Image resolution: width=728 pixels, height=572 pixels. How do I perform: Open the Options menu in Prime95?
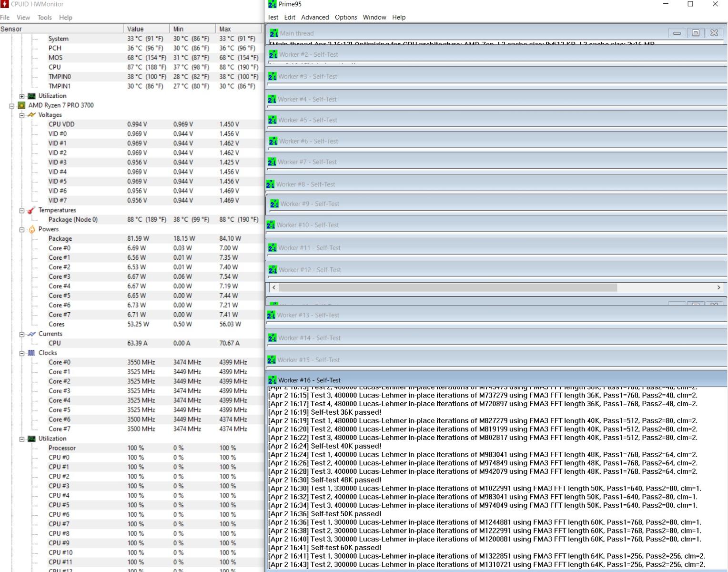[346, 17]
